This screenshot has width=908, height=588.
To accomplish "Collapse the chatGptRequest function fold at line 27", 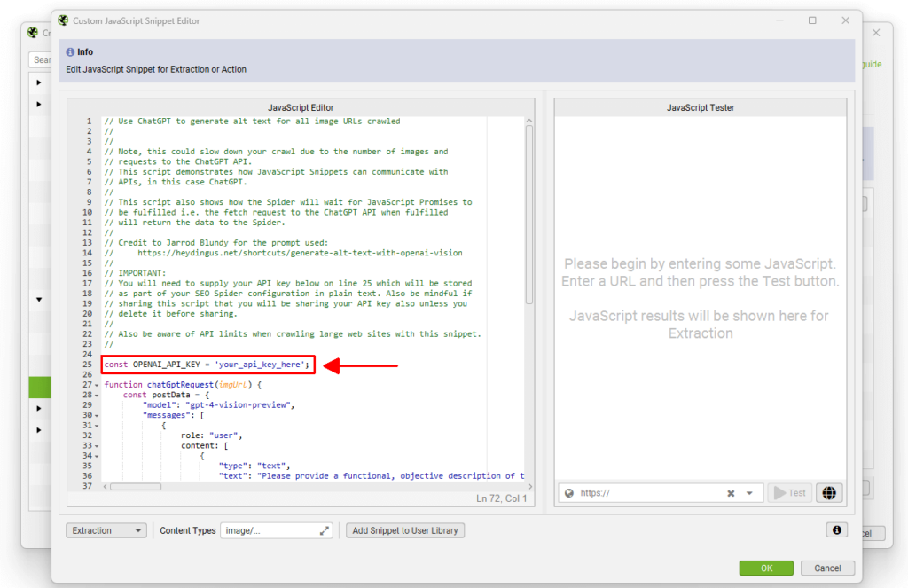I will coord(96,385).
